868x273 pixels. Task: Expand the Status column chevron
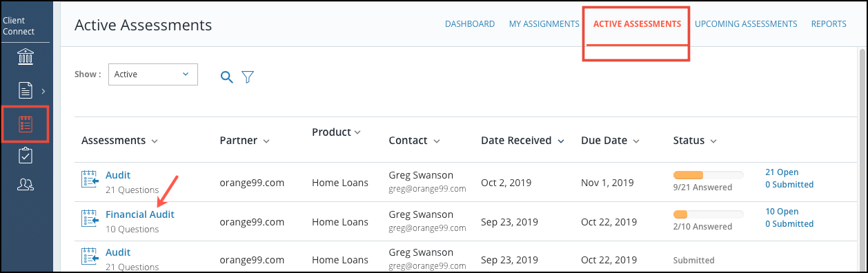click(713, 141)
